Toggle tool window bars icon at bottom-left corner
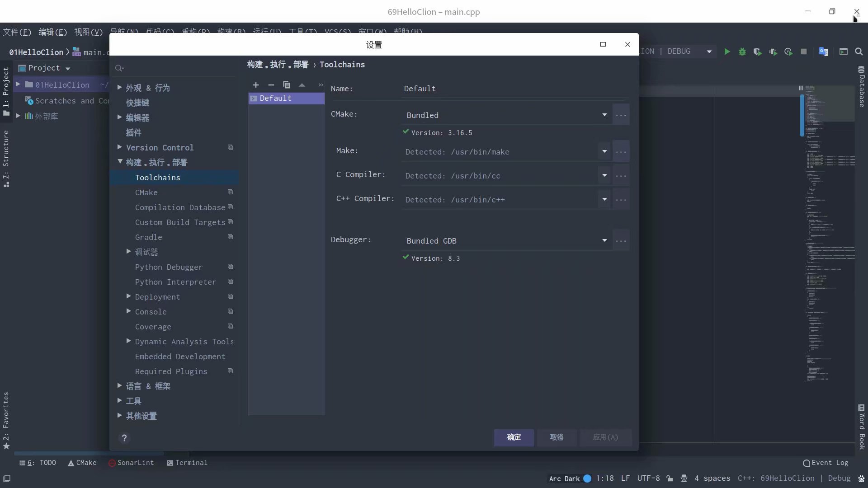Viewport: 868px width, 488px height. point(7,479)
